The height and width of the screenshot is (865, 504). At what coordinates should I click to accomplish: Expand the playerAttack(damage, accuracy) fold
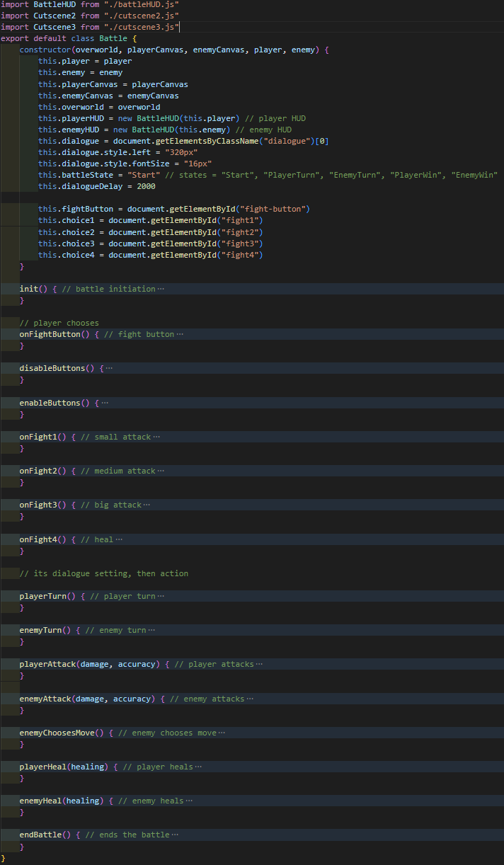point(259,664)
